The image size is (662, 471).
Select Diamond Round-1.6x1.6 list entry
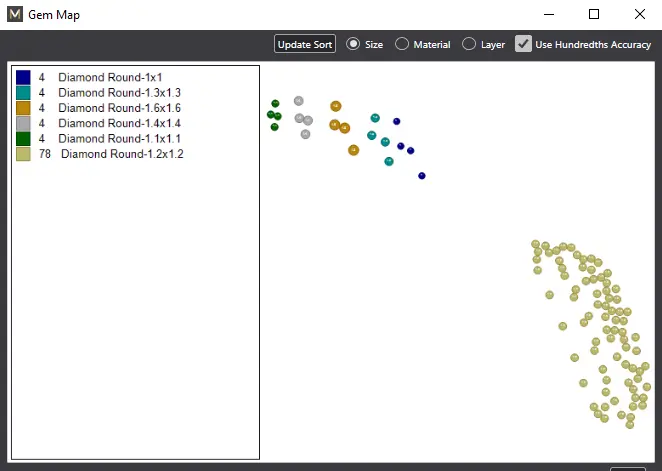tap(119, 108)
